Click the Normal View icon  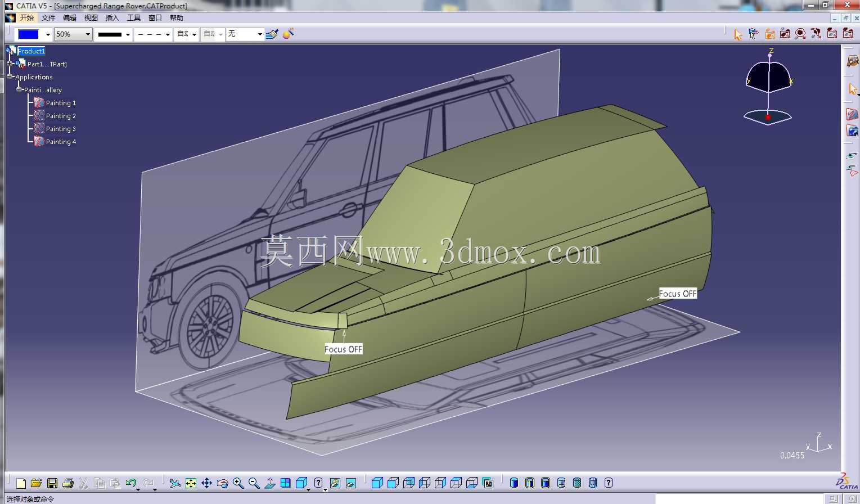pos(270,483)
